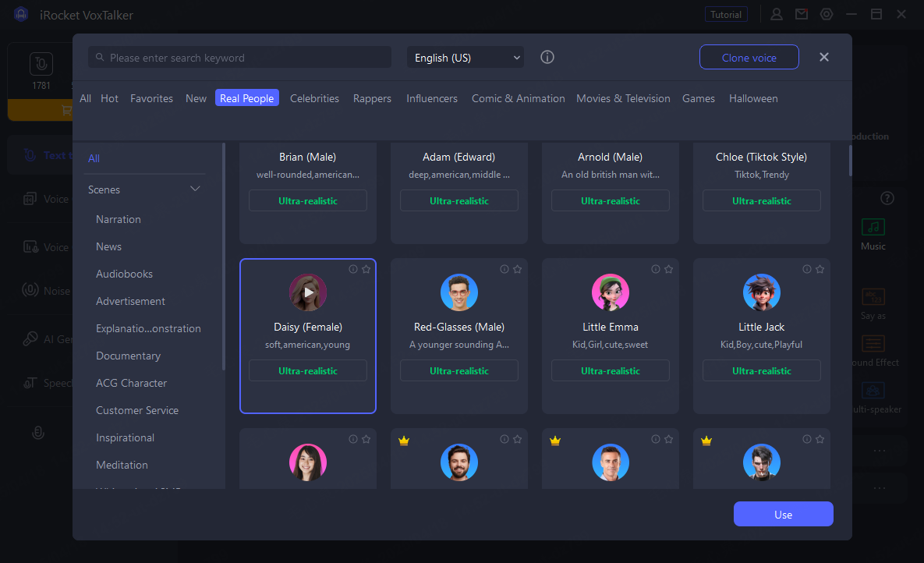
Task: Open the Influencers tab
Action: 432,98
